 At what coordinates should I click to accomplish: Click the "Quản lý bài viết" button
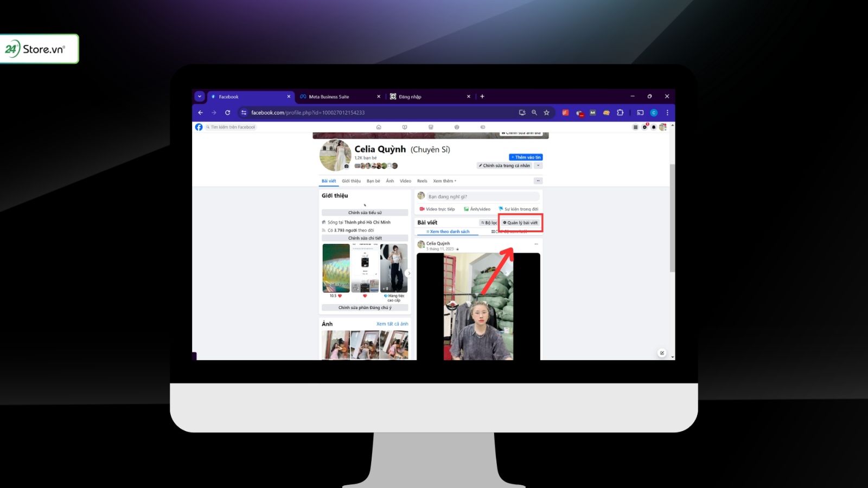(x=520, y=223)
